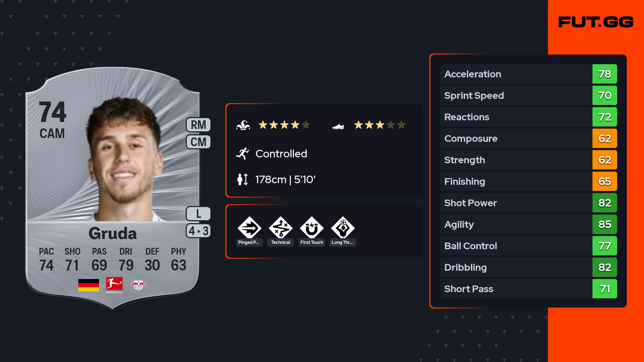Click the weak foot boot icon

[338, 126]
